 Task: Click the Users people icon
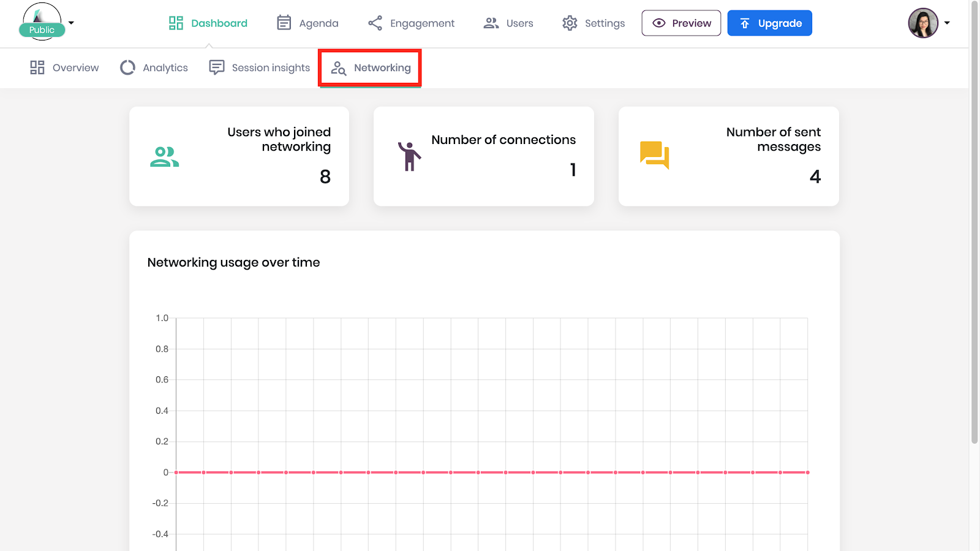(491, 23)
